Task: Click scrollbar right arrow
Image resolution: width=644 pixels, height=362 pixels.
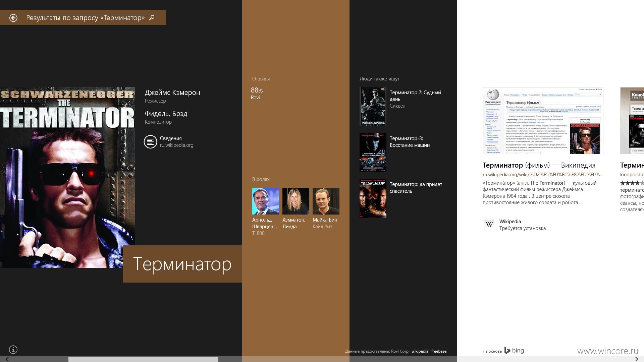Action: (x=637, y=359)
